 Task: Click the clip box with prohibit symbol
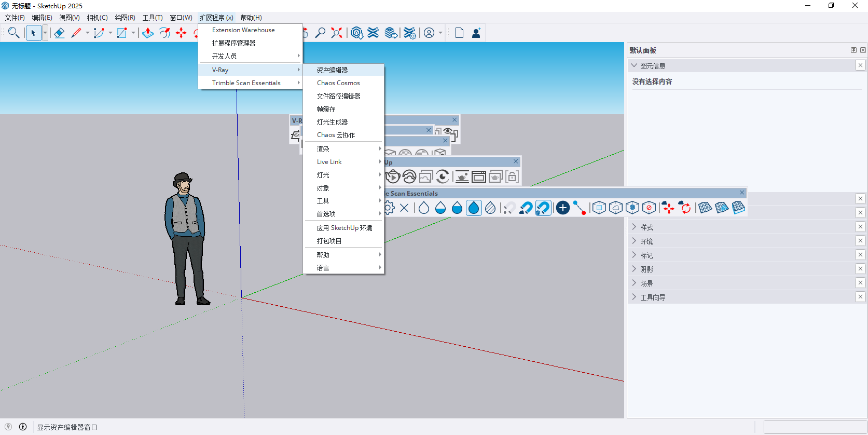(649, 208)
